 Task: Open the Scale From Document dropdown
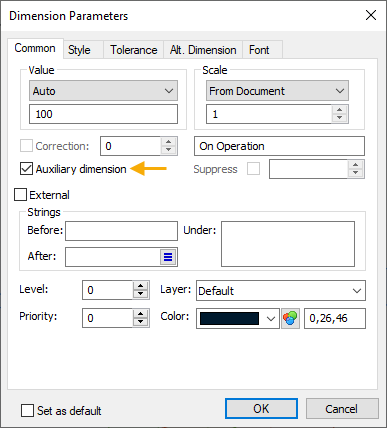pos(277,91)
